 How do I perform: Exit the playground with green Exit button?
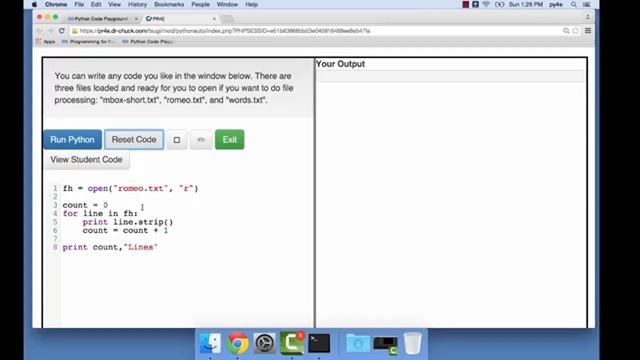pyautogui.click(x=229, y=140)
